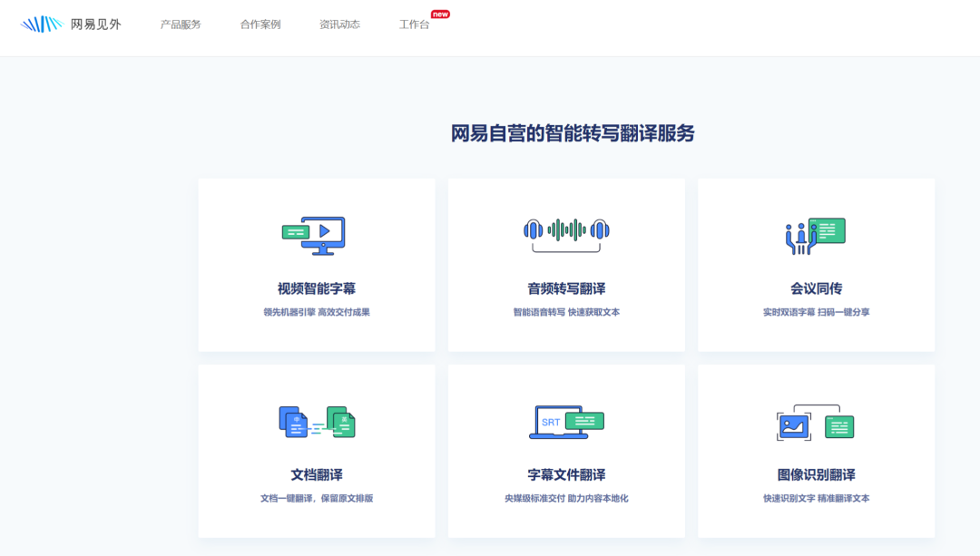The height and width of the screenshot is (556, 980).
Task: Choose the 会议同传 title link
Action: 816,288
